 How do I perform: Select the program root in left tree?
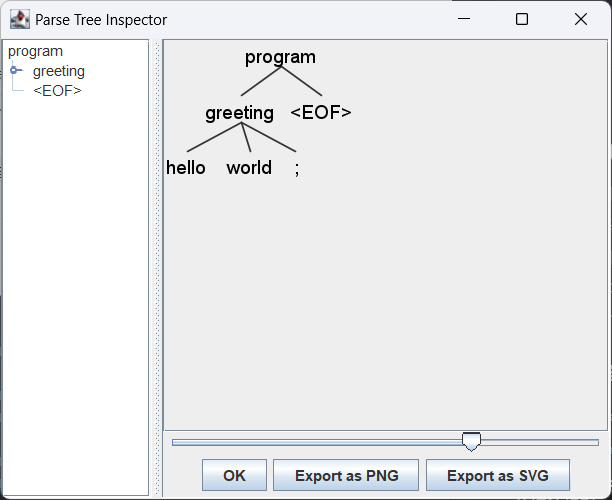[35, 51]
